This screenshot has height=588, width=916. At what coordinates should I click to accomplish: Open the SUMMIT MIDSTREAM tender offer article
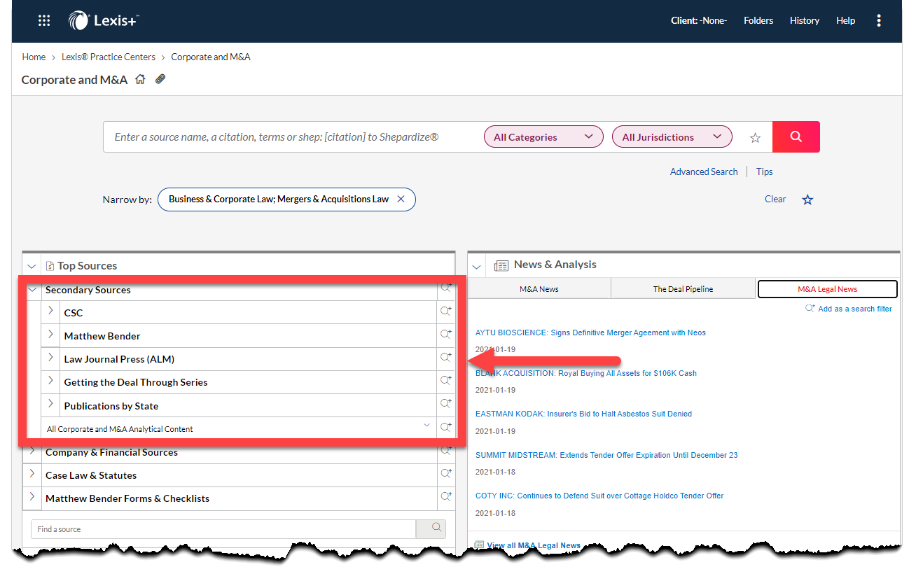coord(606,455)
